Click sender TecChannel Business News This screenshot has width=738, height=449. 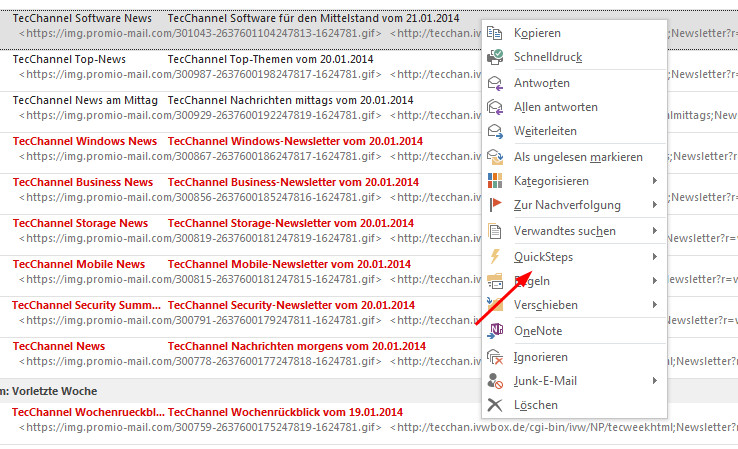coord(83,182)
